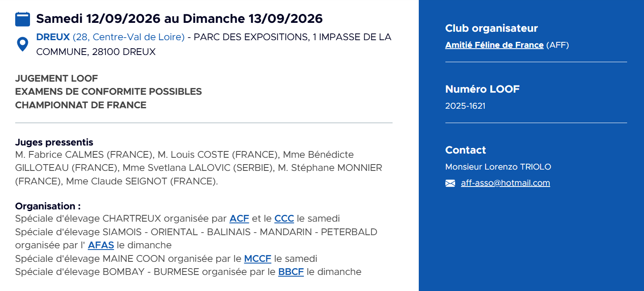Click the Club organisateur heading
The width and height of the screenshot is (644, 291).
pyautogui.click(x=491, y=28)
